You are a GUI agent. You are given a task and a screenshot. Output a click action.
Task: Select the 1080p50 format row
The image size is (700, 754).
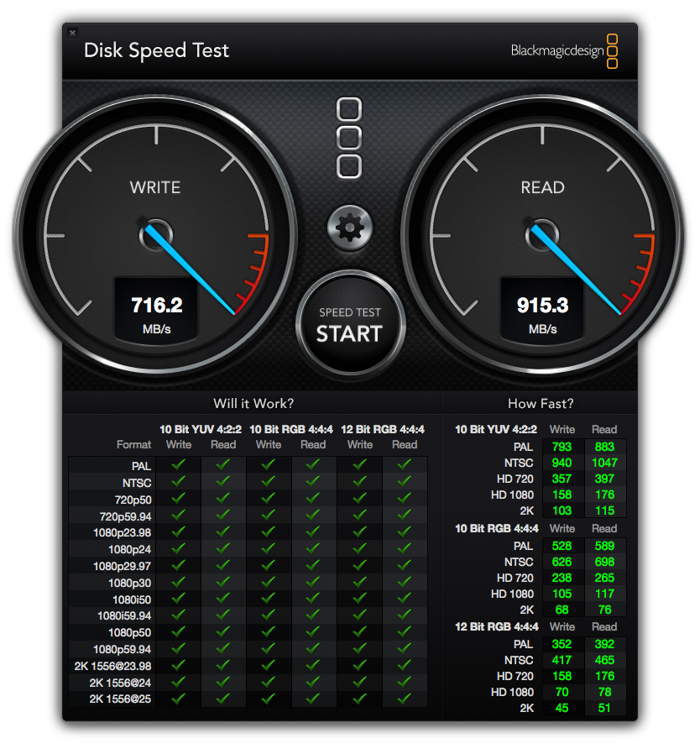(x=248, y=632)
